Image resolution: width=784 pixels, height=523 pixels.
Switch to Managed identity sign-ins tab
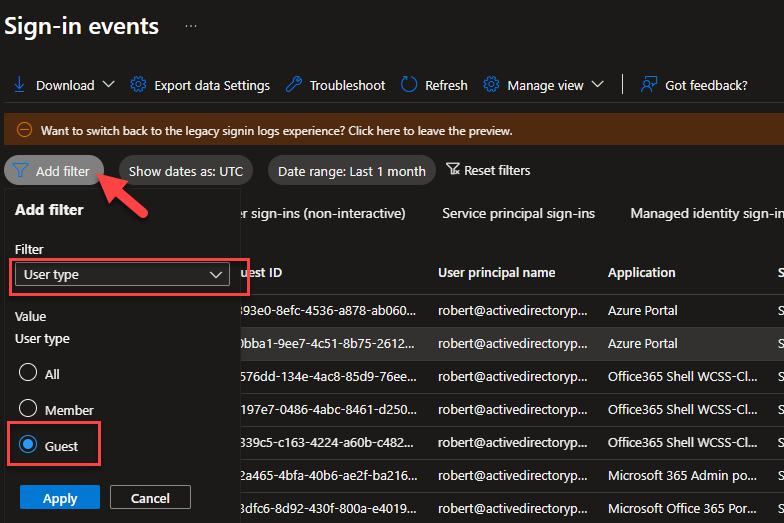(706, 213)
